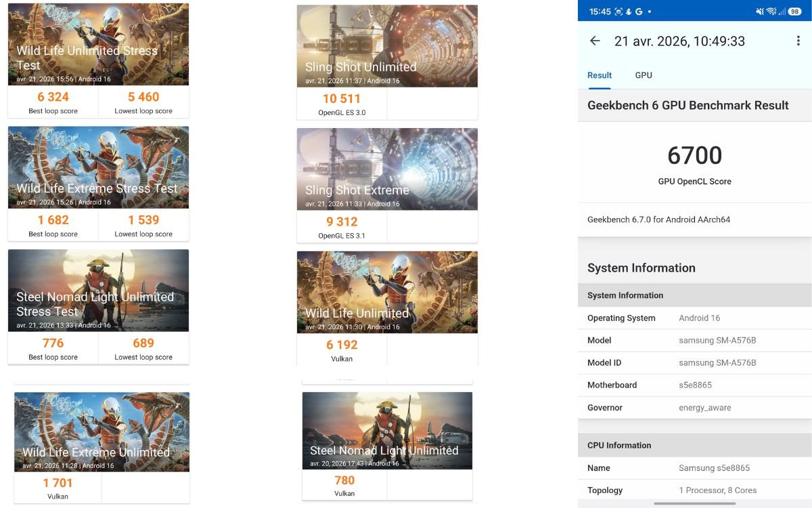
Task: Tap the Governor row showing energy_aware
Action: (694, 408)
